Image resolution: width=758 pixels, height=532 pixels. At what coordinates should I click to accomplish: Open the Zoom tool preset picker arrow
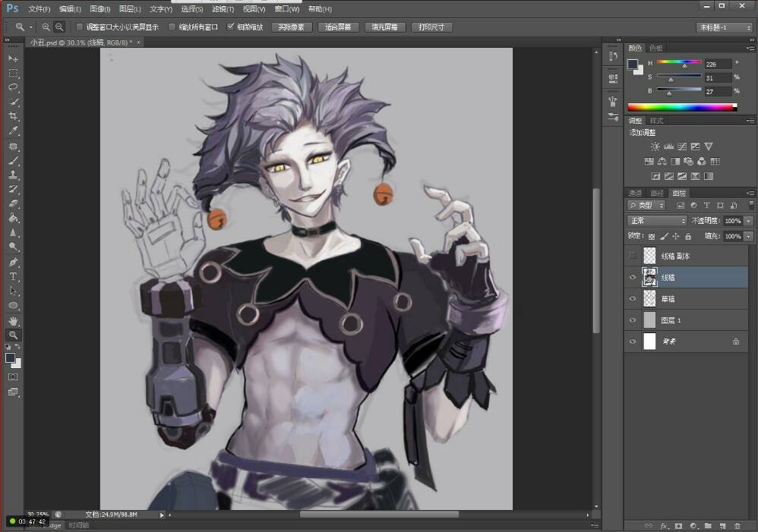pos(31,27)
